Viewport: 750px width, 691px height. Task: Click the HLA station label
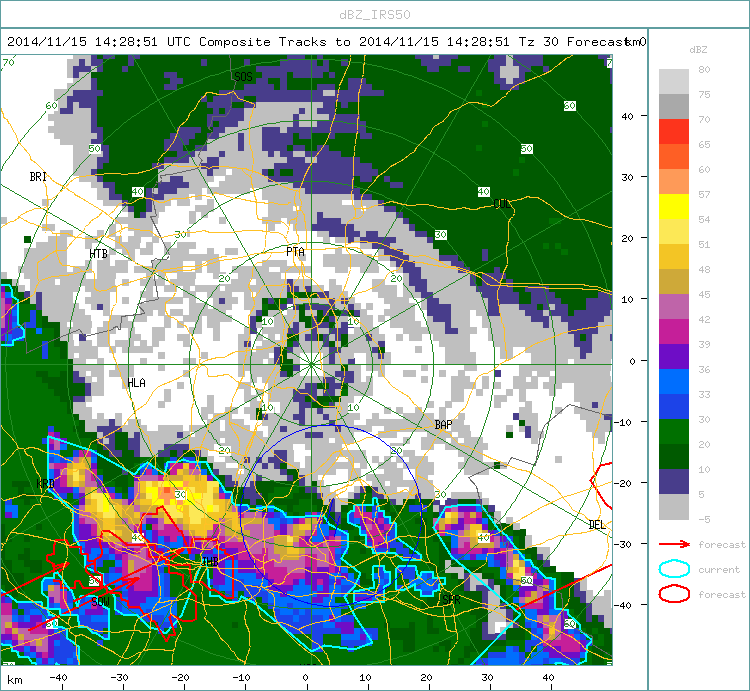click(136, 383)
